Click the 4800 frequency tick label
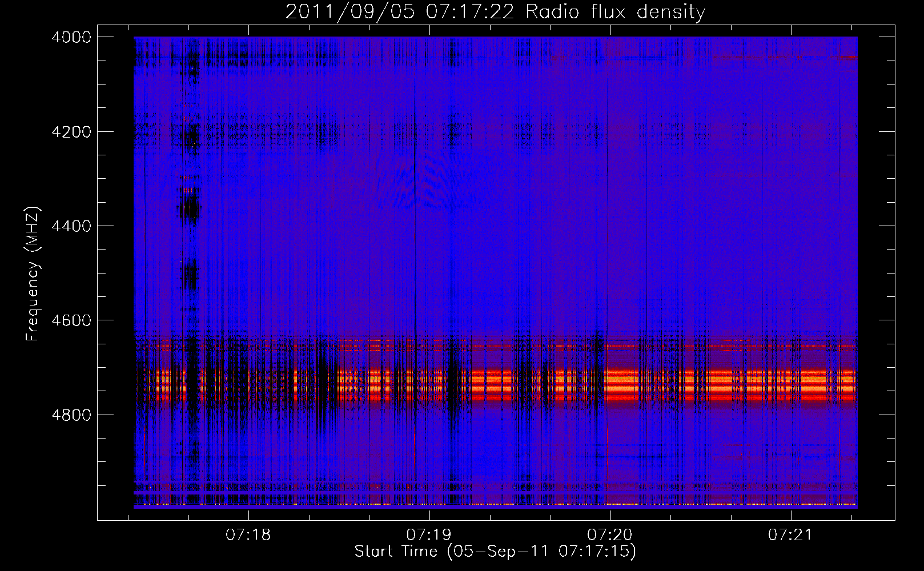The image size is (924, 571). coord(71,415)
